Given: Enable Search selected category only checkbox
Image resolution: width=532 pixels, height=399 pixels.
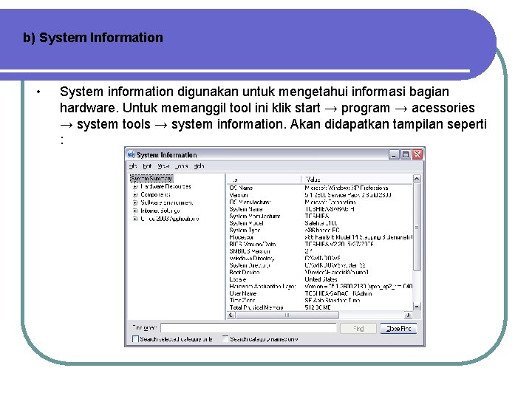Looking at the screenshot, I should click(135, 339).
